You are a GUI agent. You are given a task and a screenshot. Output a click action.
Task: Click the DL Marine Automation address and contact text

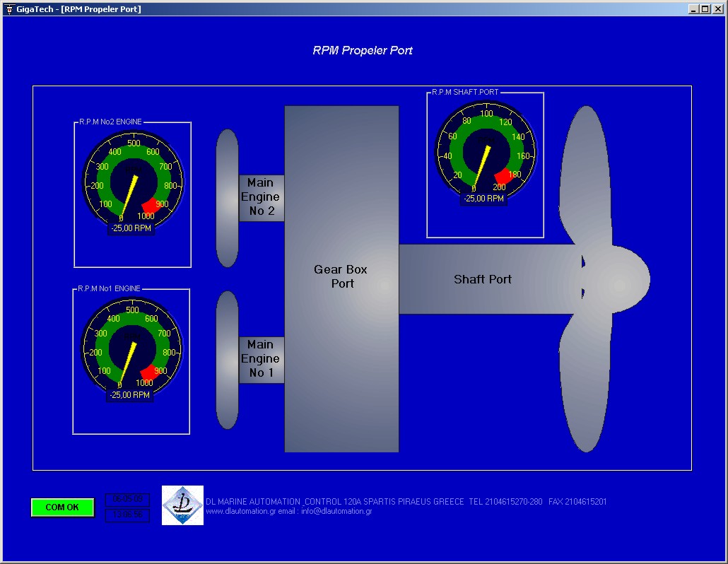[x=406, y=502]
